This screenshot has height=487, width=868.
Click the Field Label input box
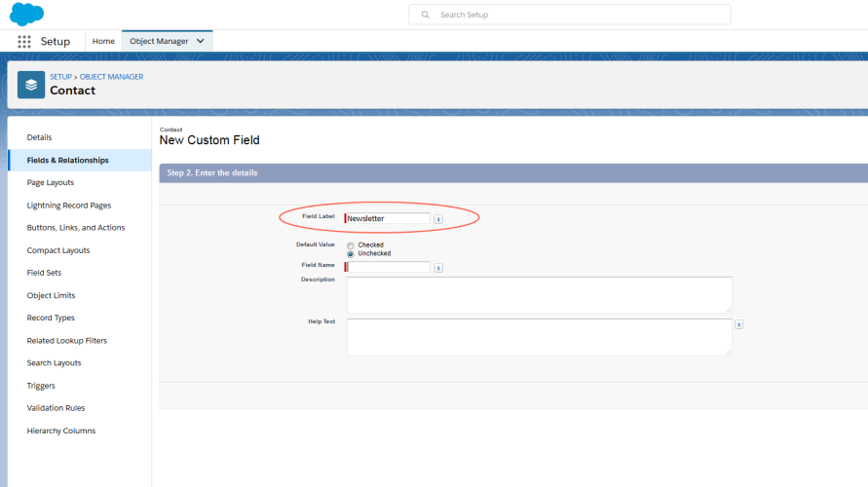coord(388,218)
